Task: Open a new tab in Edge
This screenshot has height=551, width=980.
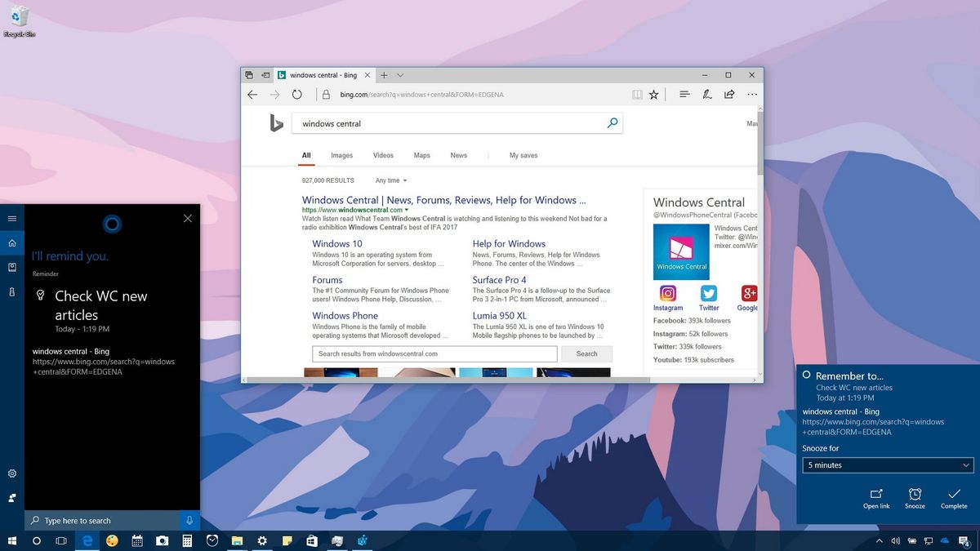Action: (384, 75)
